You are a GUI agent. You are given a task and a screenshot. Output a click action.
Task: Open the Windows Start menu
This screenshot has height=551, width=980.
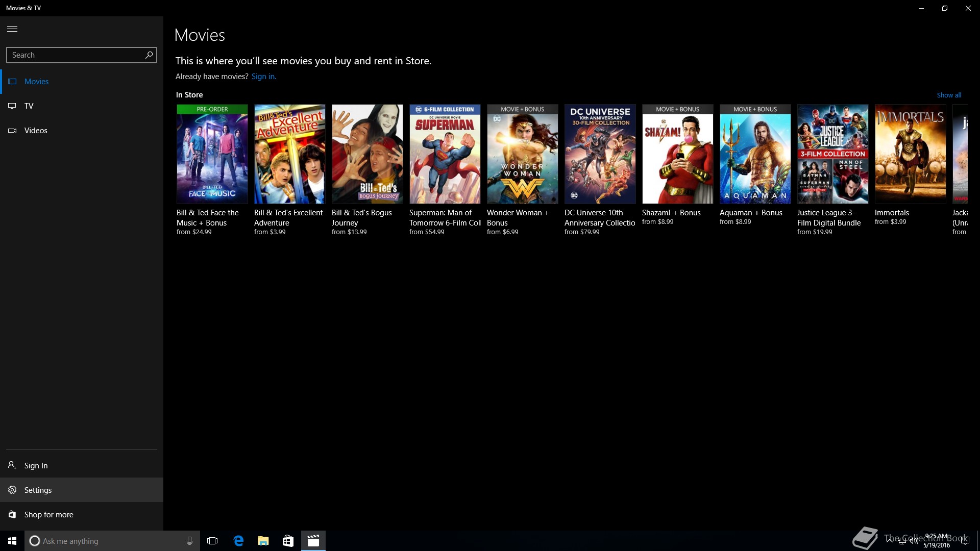click(x=12, y=541)
